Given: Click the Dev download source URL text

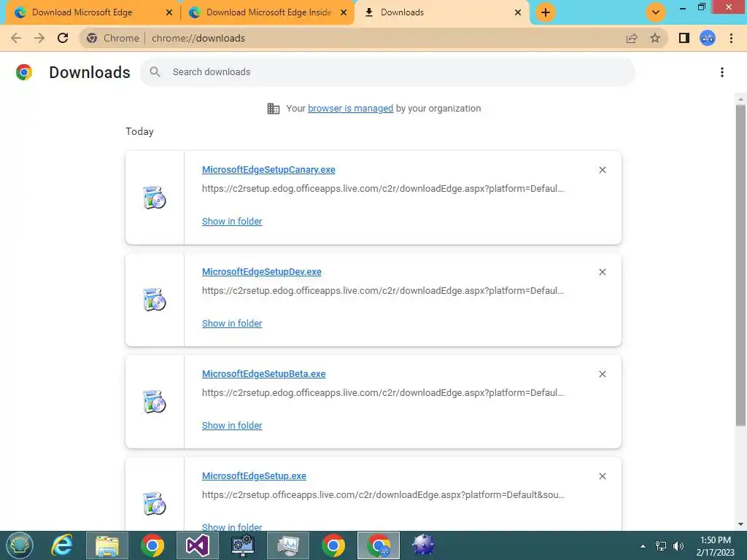Looking at the screenshot, I should pyautogui.click(x=382, y=290).
